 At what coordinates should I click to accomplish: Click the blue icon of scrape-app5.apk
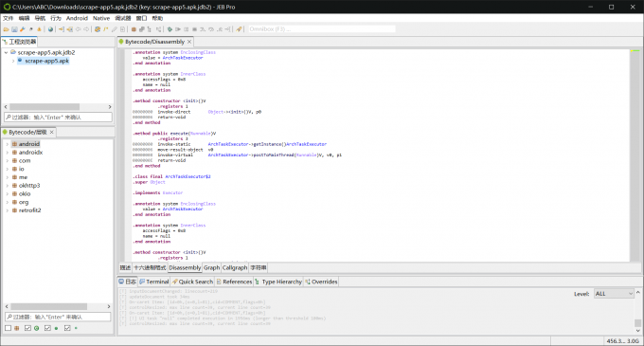[20, 61]
